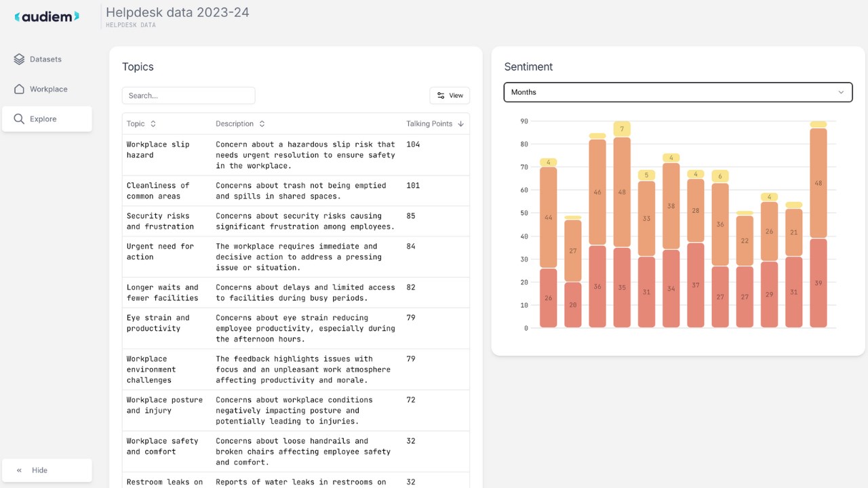868x488 pixels.
Task: Toggle Talking Points sort arrow
Action: click(x=461, y=124)
